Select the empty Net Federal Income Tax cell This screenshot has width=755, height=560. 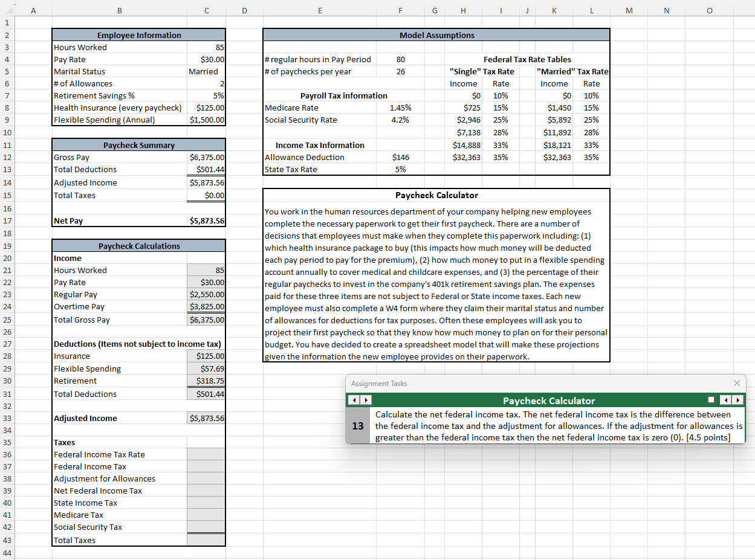206,491
